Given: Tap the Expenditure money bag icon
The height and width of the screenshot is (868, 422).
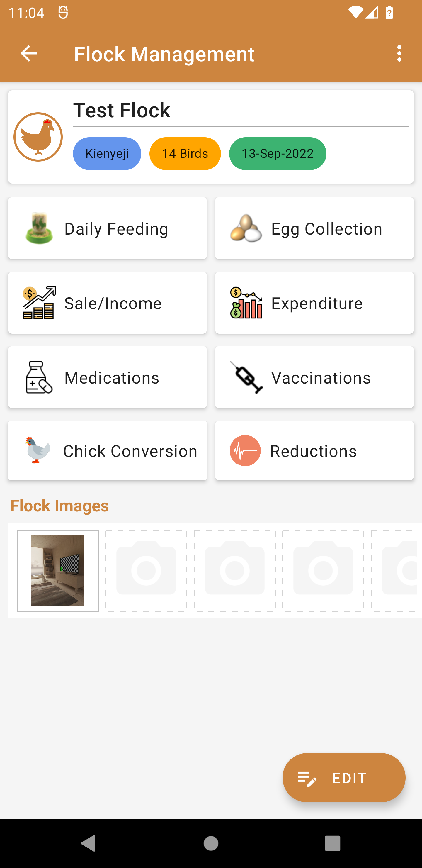Looking at the screenshot, I should point(246,303).
